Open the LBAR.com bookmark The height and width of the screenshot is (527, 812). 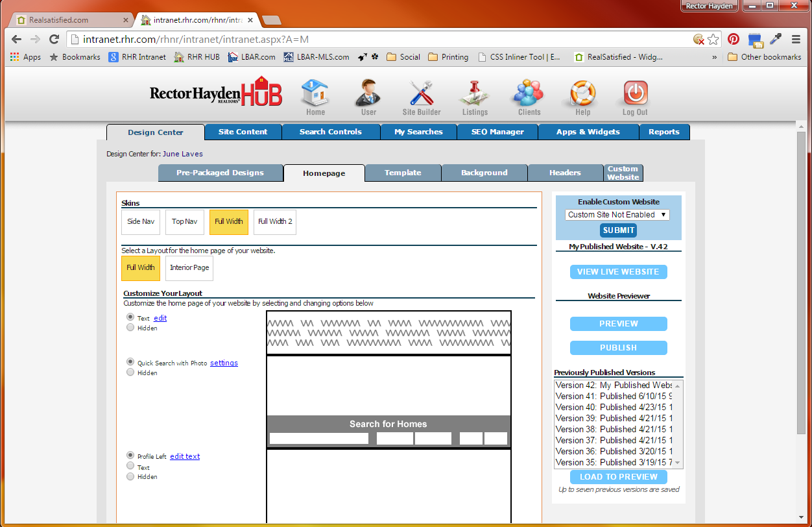pyautogui.click(x=252, y=57)
